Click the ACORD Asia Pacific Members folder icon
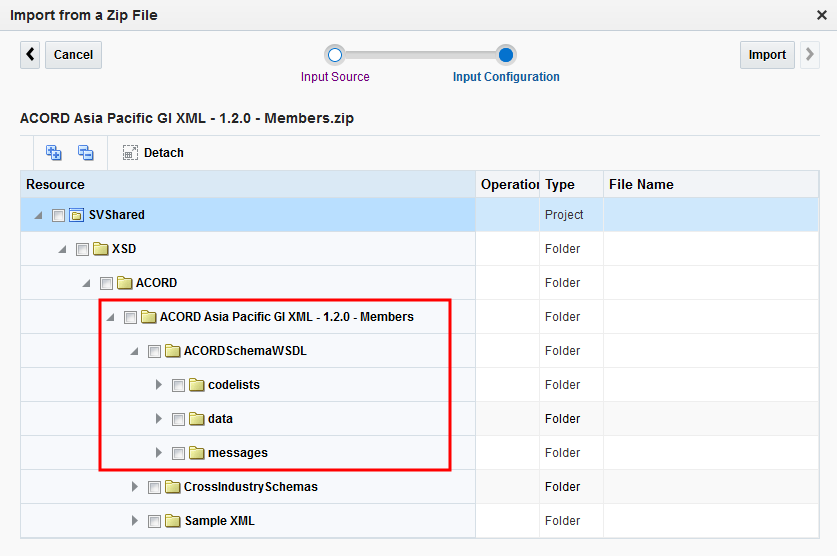The height and width of the screenshot is (556, 837). click(148, 317)
